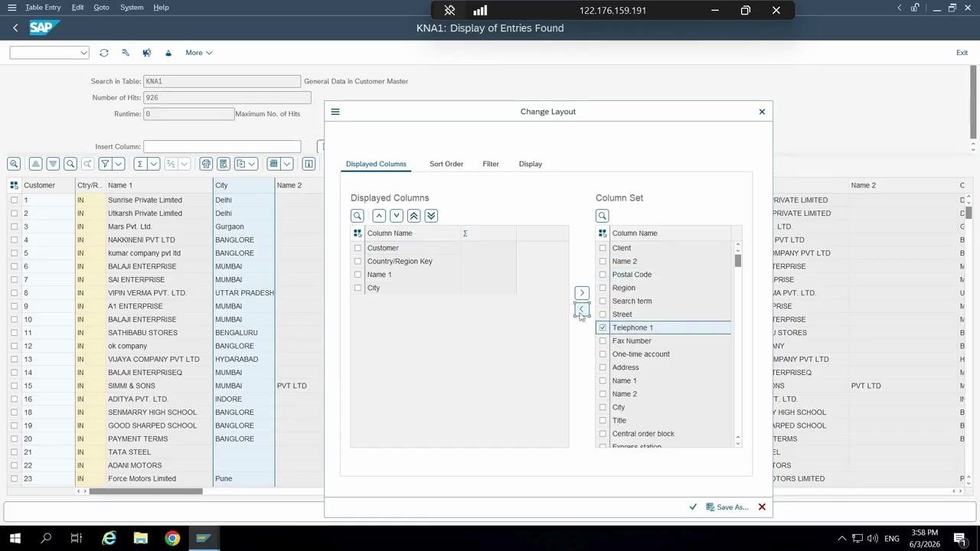Open the command field dropdown
The image size is (980, 551).
pyautogui.click(x=83, y=53)
